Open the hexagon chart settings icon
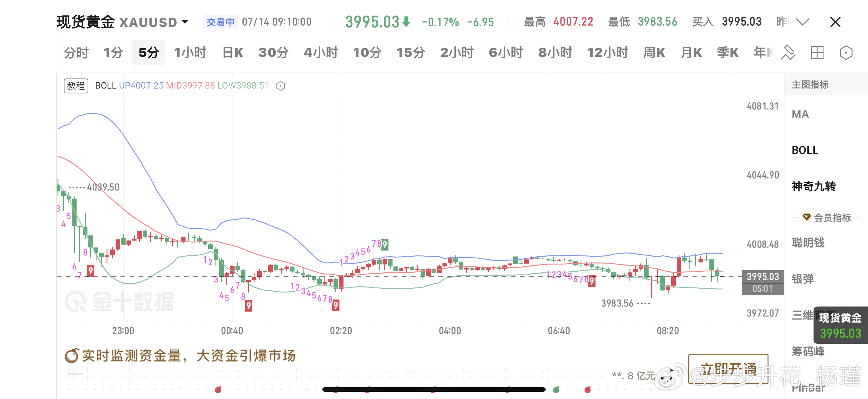The image size is (868, 399). click(846, 53)
